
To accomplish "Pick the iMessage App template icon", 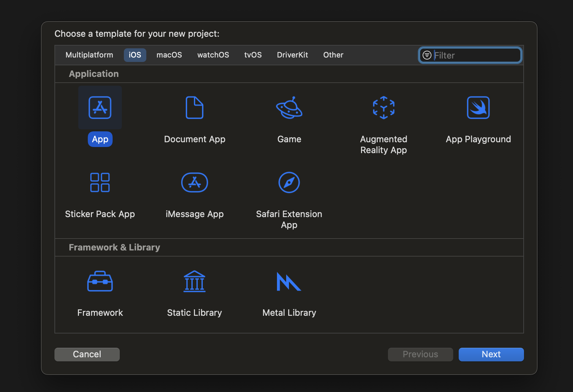I will [x=195, y=182].
